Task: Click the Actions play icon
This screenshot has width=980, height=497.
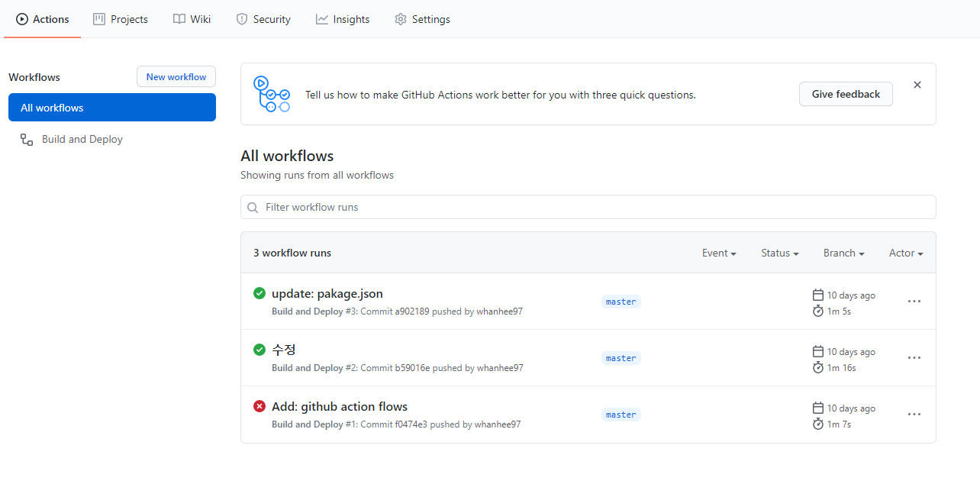Action: coord(22,19)
